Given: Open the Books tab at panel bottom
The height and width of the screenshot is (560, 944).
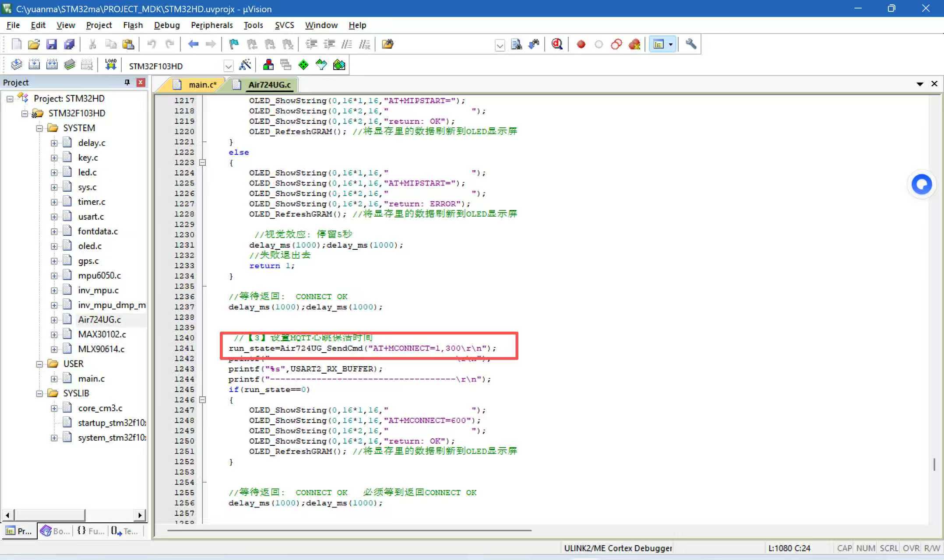Looking at the screenshot, I should 55,531.
